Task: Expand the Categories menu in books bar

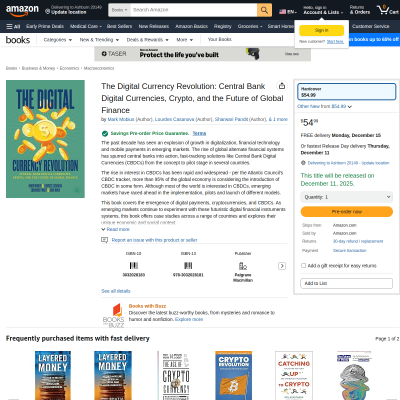Action: (x=58, y=40)
